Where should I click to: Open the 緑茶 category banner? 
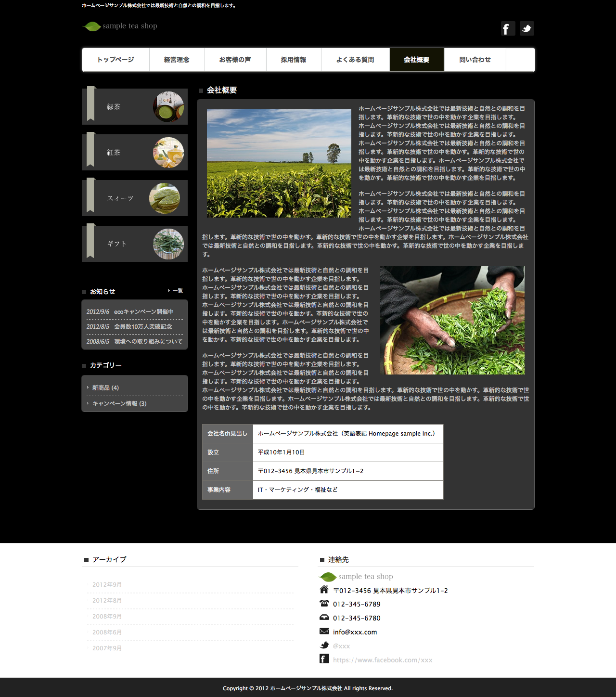135,107
